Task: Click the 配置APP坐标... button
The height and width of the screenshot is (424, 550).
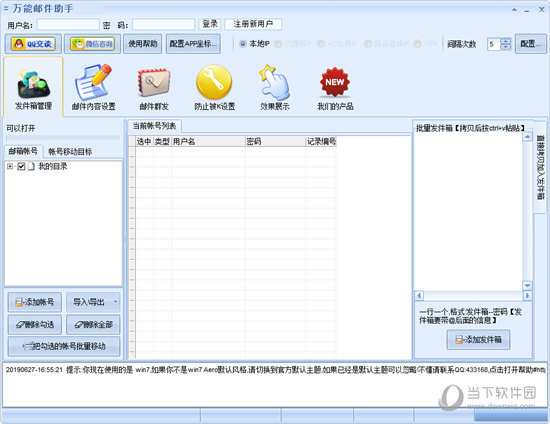Action: (x=193, y=44)
